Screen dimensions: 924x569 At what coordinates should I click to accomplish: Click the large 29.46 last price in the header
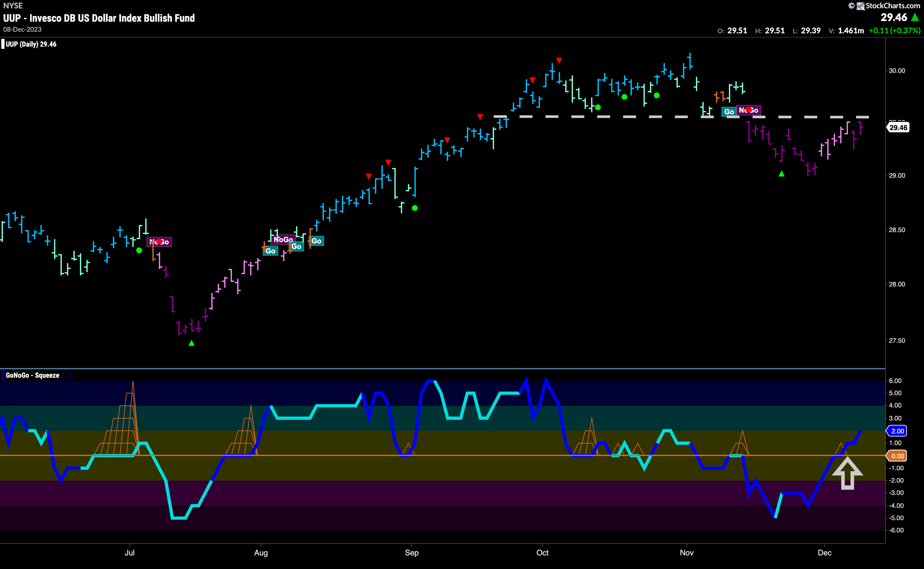(x=894, y=17)
